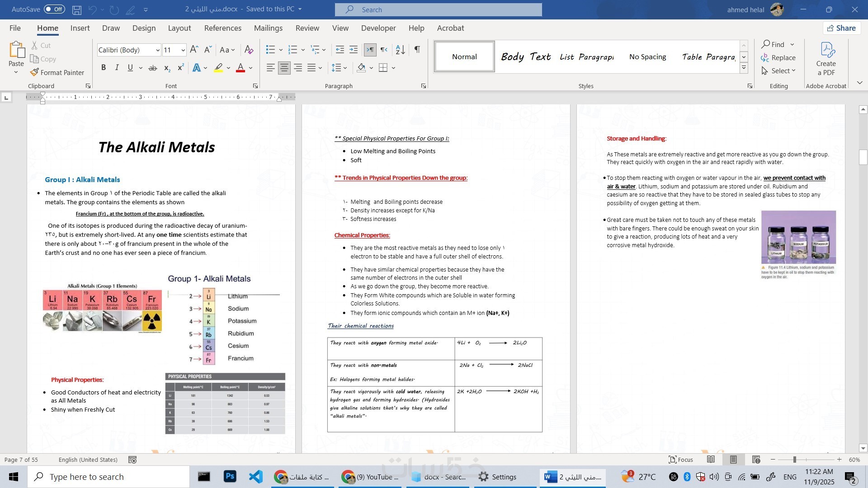Click the Sort A-Z icon
Image resolution: width=868 pixels, height=488 pixels.
click(x=400, y=50)
